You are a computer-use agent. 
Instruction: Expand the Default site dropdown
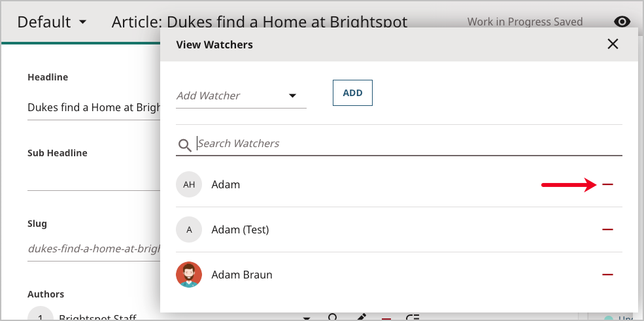52,22
